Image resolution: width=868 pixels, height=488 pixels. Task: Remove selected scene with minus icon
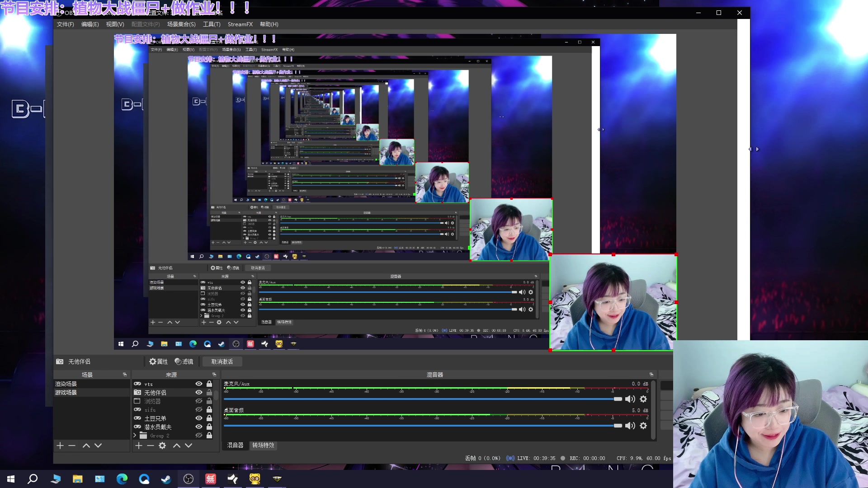[x=72, y=446]
